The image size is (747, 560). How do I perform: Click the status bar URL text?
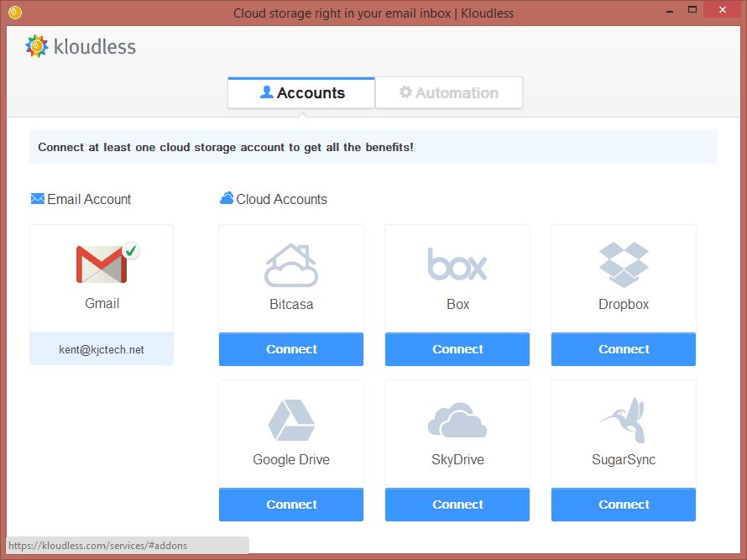click(98, 546)
